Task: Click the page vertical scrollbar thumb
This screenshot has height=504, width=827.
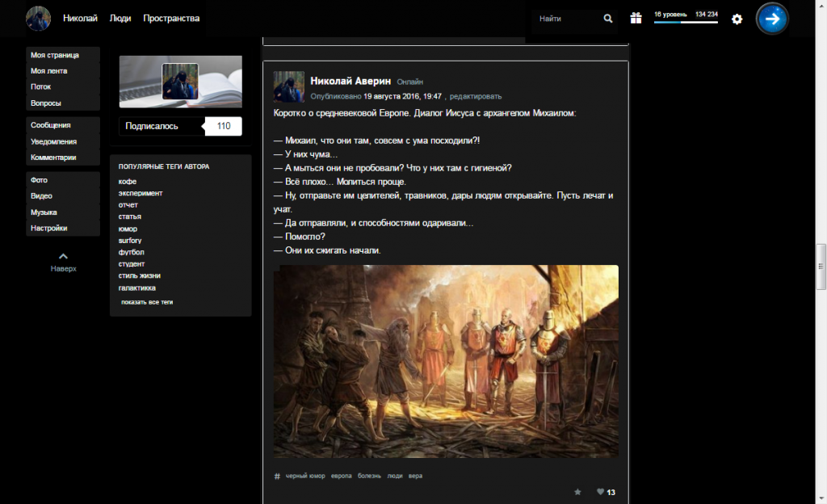Action: (x=821, y=267)
